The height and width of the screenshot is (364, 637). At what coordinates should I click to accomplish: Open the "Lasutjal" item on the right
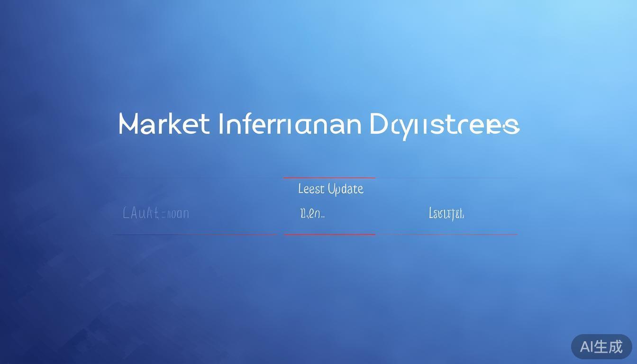[x=446, y=214]
